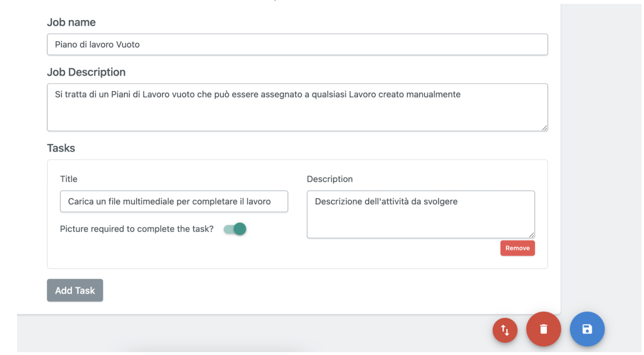Click the "Tasks" section heading

61,148
